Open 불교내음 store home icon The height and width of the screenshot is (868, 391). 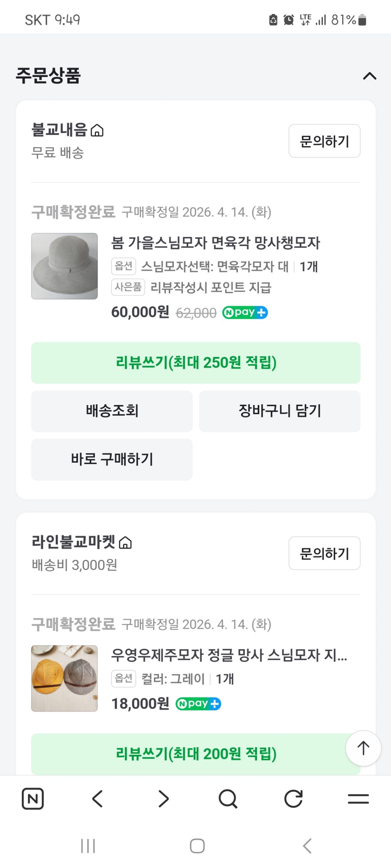pos(97,130)
